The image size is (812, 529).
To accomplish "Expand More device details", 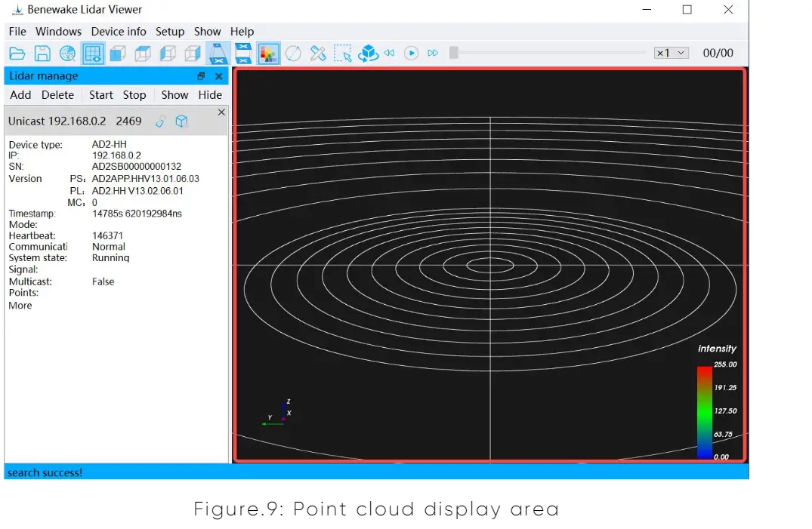I will [20, 306].
